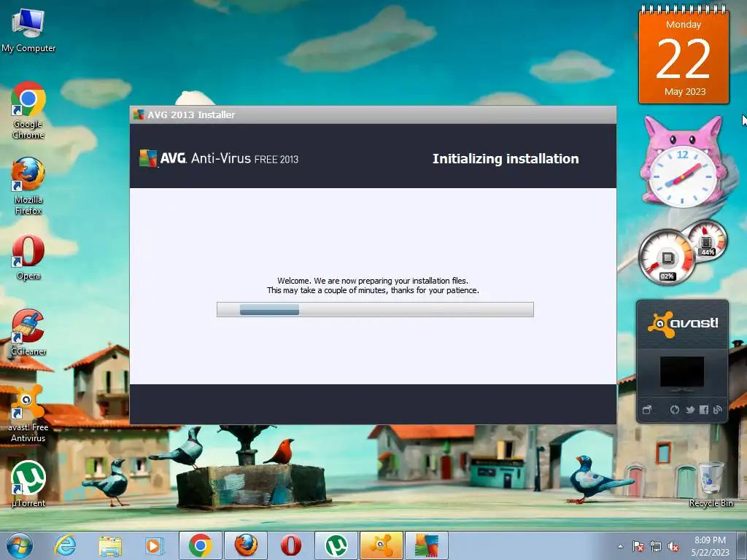Click the Windows Start button

(20, 545)
